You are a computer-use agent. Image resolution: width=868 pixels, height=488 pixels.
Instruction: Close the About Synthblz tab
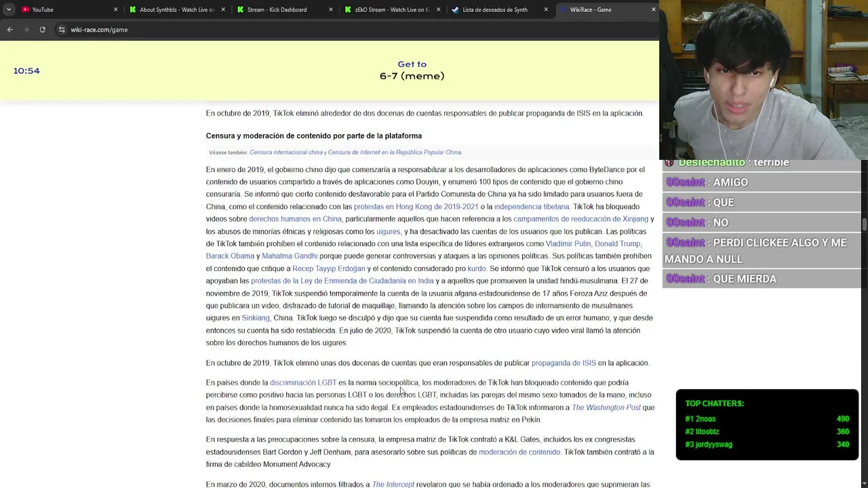tap(223, 9)
